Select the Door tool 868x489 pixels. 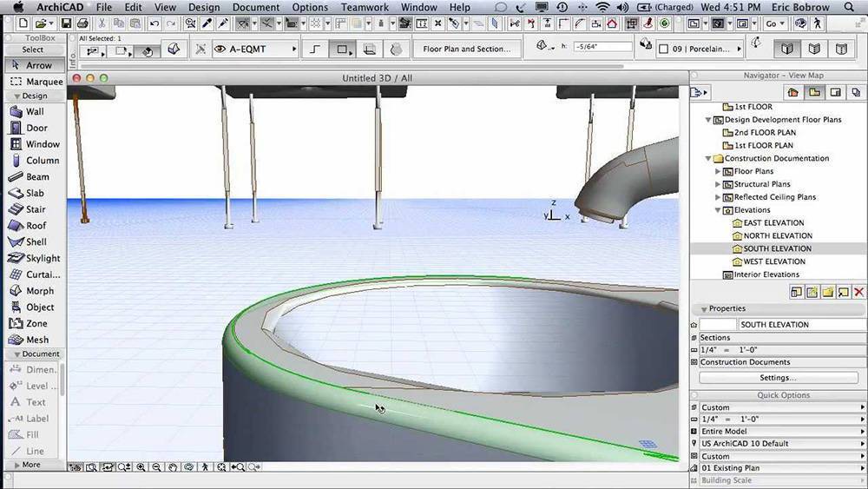click(x=33, y=128)
